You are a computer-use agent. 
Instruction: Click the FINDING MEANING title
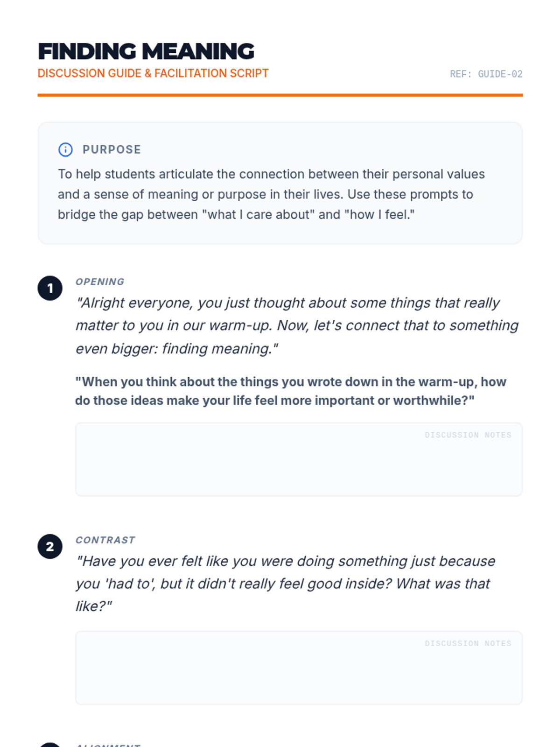coord(146,51)
